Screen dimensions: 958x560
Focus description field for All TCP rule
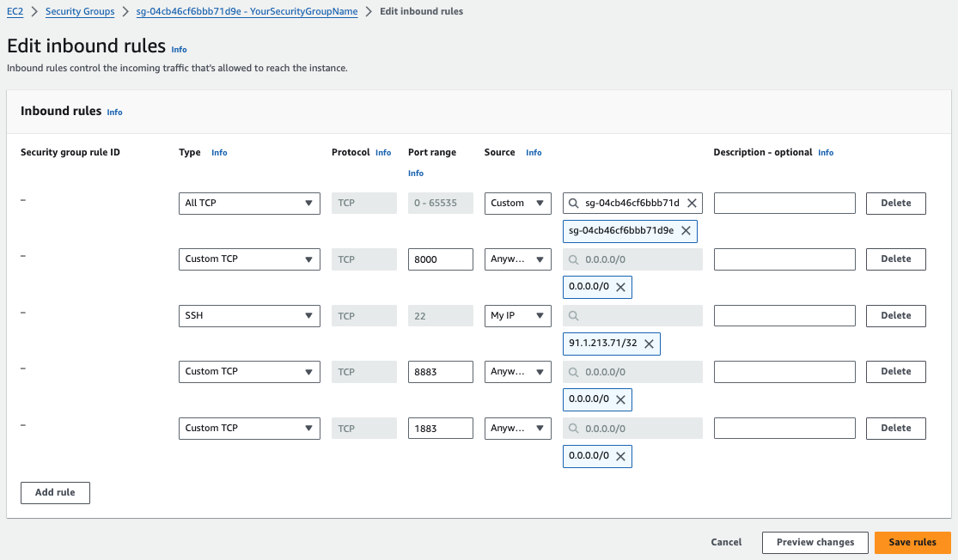tap(784, 204)
